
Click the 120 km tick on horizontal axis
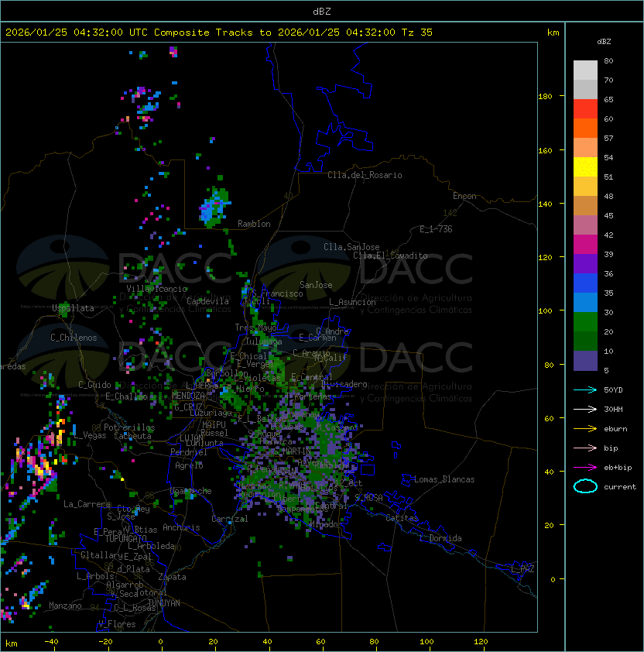click(481, 642)
